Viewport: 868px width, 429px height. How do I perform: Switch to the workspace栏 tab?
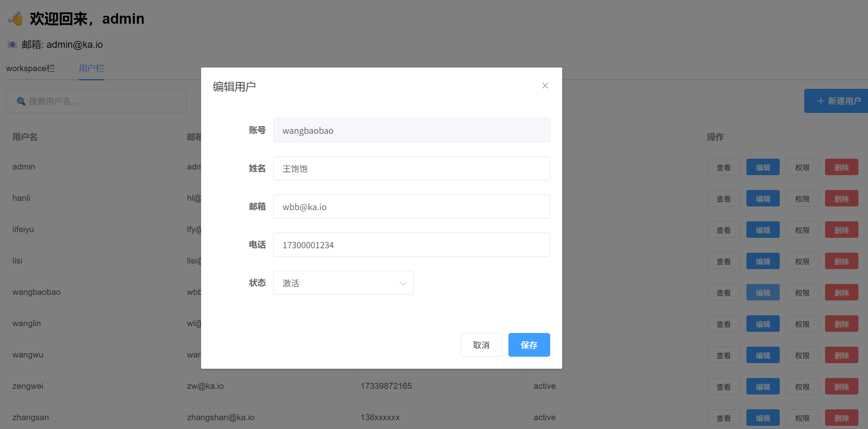[30, 68]
